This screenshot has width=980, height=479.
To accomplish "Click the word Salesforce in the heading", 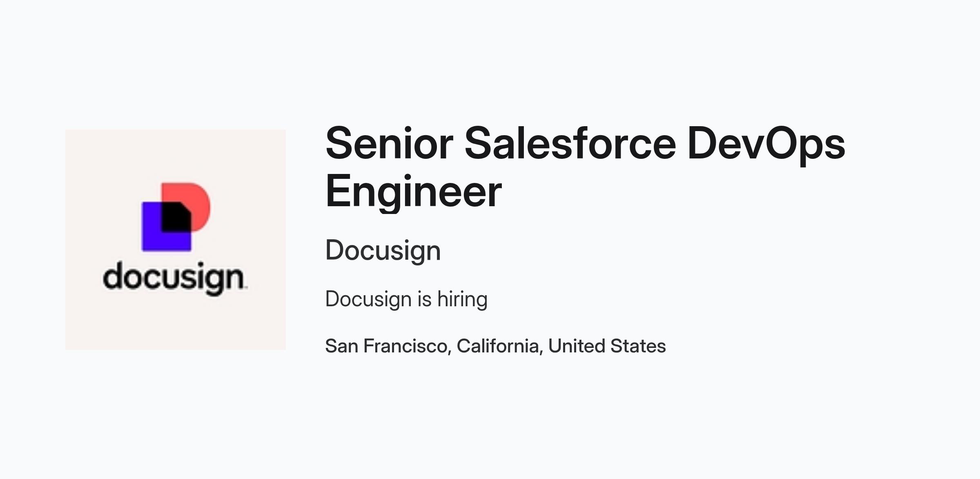I will click(x=570, y=143).
